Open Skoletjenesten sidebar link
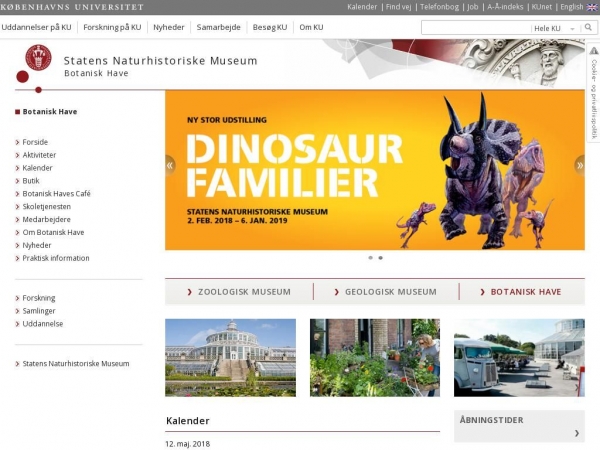The height and width of the screenshot is (450, 600). pyautogui.click(x=47, y=207)
